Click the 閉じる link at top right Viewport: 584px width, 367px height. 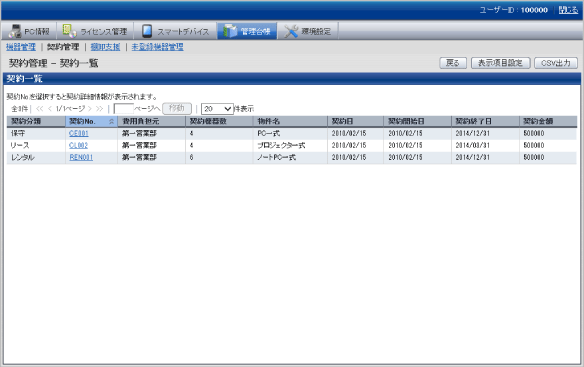point(568,10)
